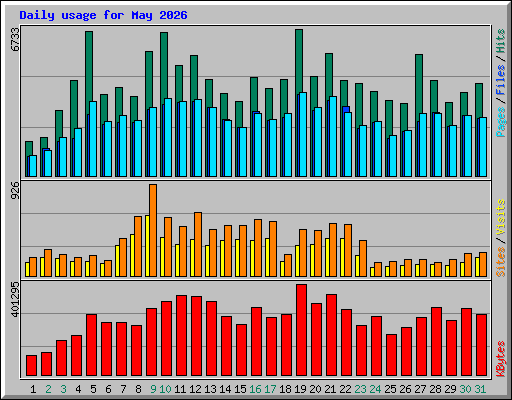Click day 16 on the x-axis
The height and width of the screenshot is (400, 512).
pos(255,389)
